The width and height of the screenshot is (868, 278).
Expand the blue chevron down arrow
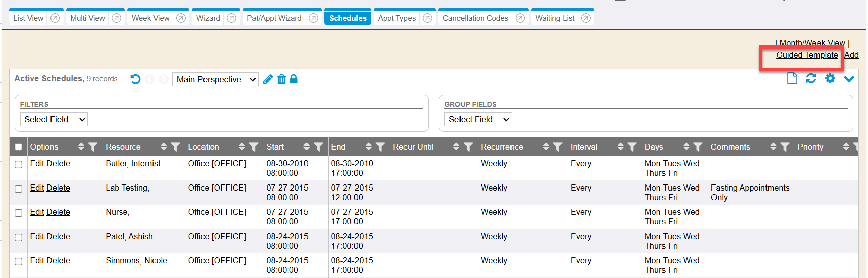pyautogui.click(x=849, y=79)
